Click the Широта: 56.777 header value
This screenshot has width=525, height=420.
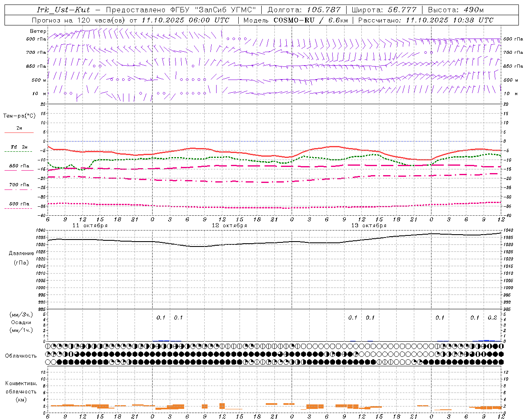click(x=384, y=10)
